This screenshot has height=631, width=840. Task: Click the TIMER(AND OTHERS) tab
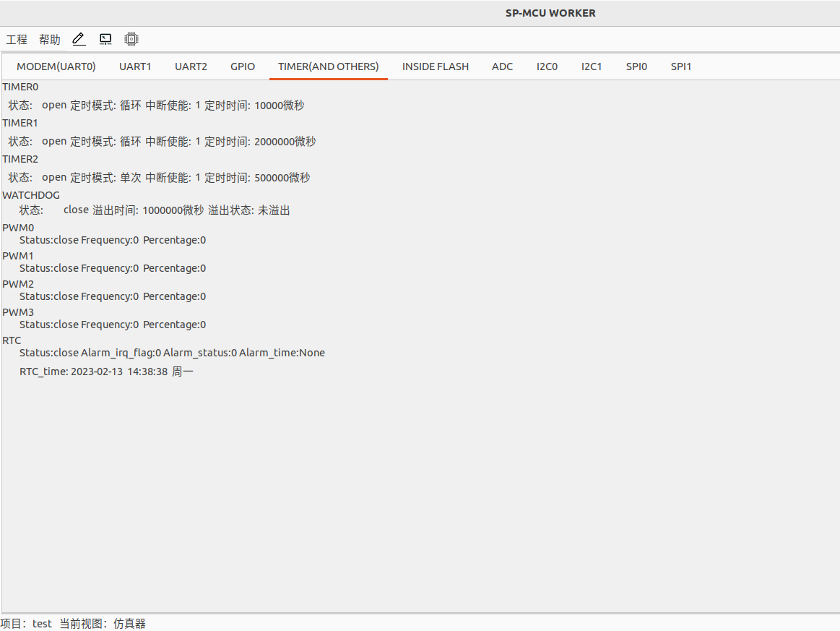[x=328, y=66]
